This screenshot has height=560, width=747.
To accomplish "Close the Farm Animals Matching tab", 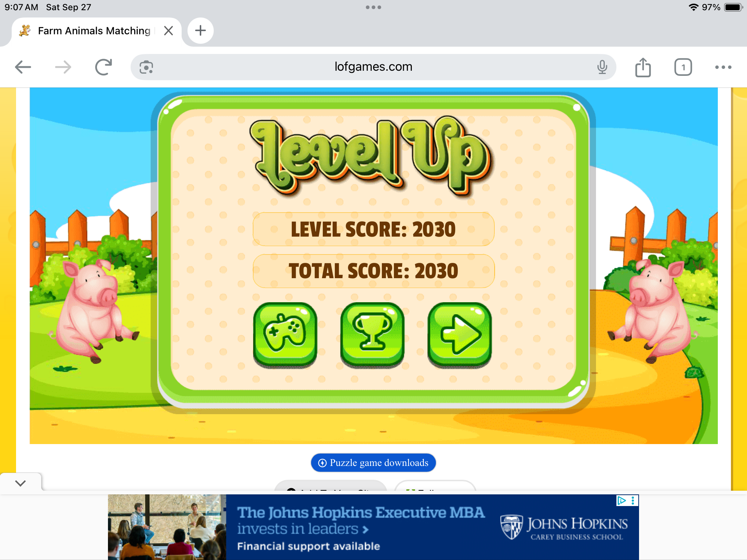I will pyautogui.click(x=168, y=31).
